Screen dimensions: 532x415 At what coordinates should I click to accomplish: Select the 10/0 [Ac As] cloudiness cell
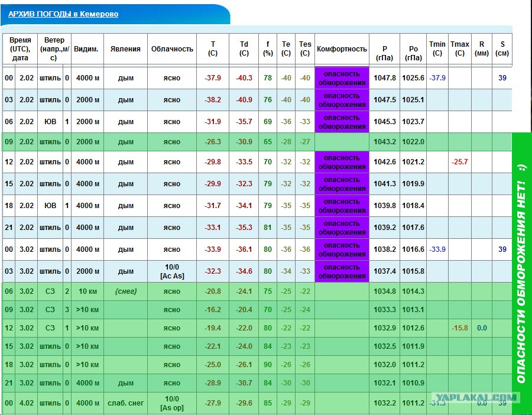point(172,271)
